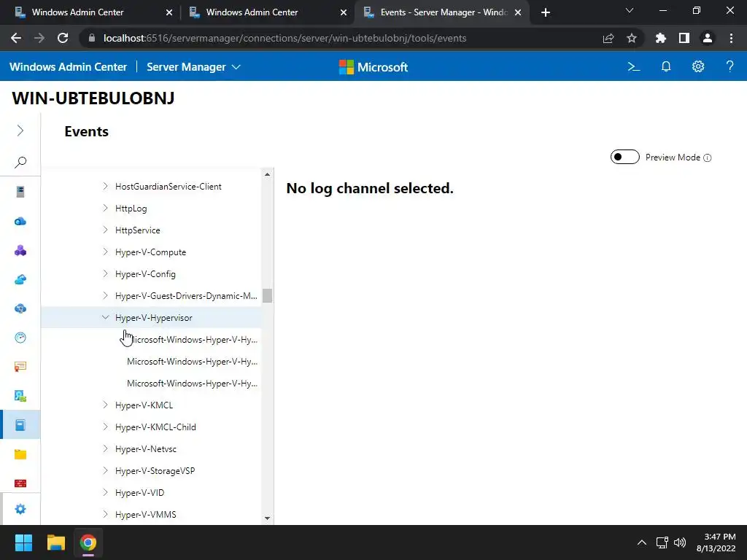This screenshot has width=747, height=560.
Task: Select the last Microsoft-Windows-Hyper-V-Hy... channel
Action: (192, 384)
